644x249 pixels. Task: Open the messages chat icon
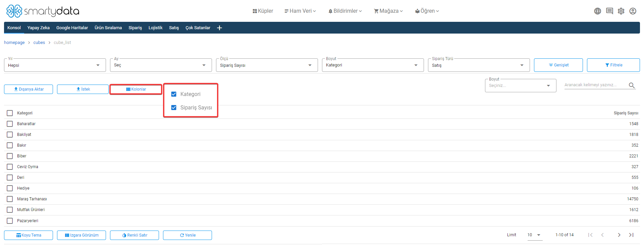[609, 11]
